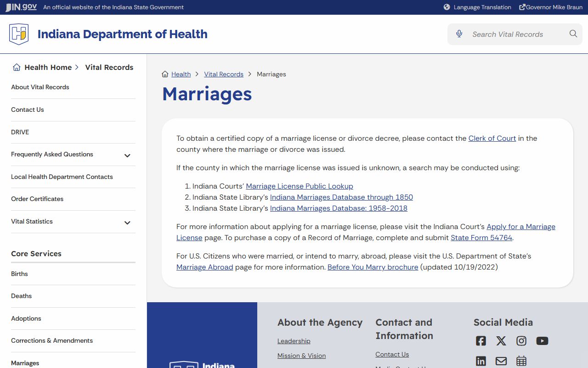Open Language Translation globe option
The image size is (588, 368).
tap(477, 7)
